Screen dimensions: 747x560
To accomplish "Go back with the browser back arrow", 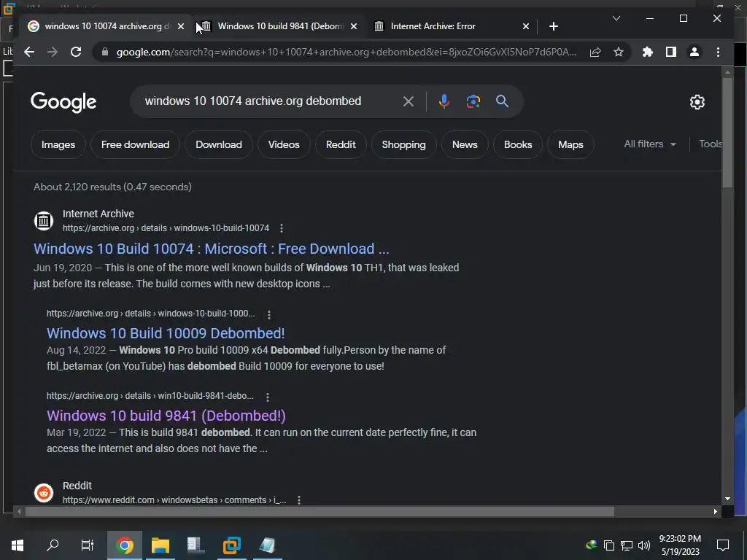I will pos(29,52).
